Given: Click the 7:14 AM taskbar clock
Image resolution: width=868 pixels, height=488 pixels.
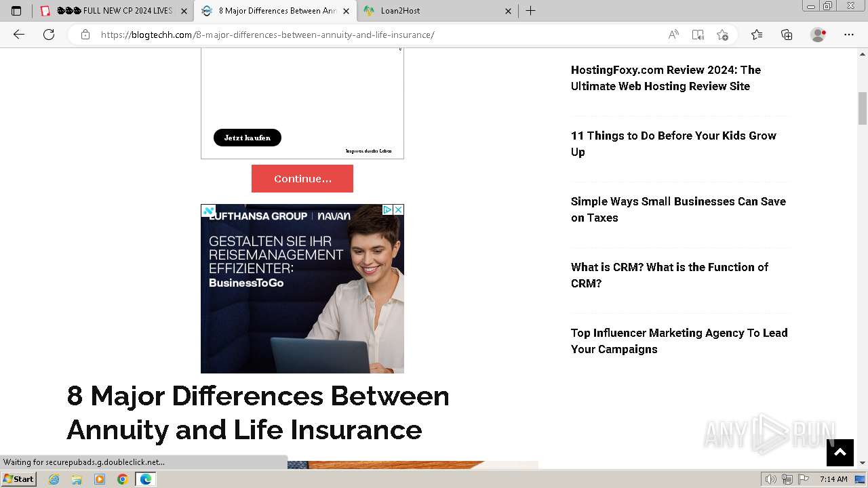Looking at the screenshot, I should click(833, 479).
